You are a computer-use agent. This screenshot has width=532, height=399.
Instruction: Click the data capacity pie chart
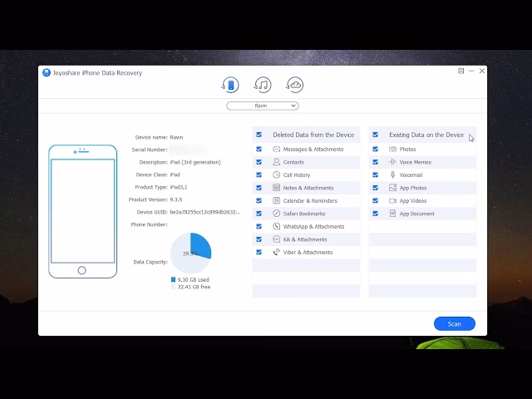190,253
